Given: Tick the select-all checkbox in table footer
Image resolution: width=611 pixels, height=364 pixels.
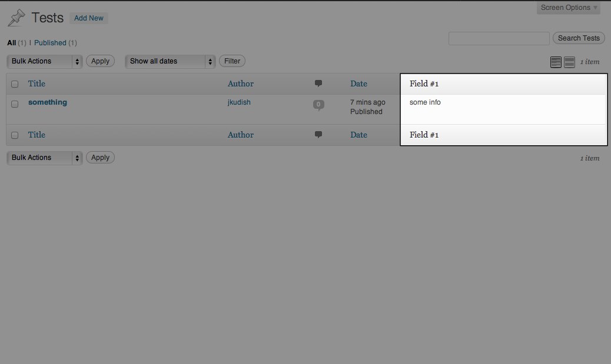Looking at the screenshot, I should tap(15, 135).
